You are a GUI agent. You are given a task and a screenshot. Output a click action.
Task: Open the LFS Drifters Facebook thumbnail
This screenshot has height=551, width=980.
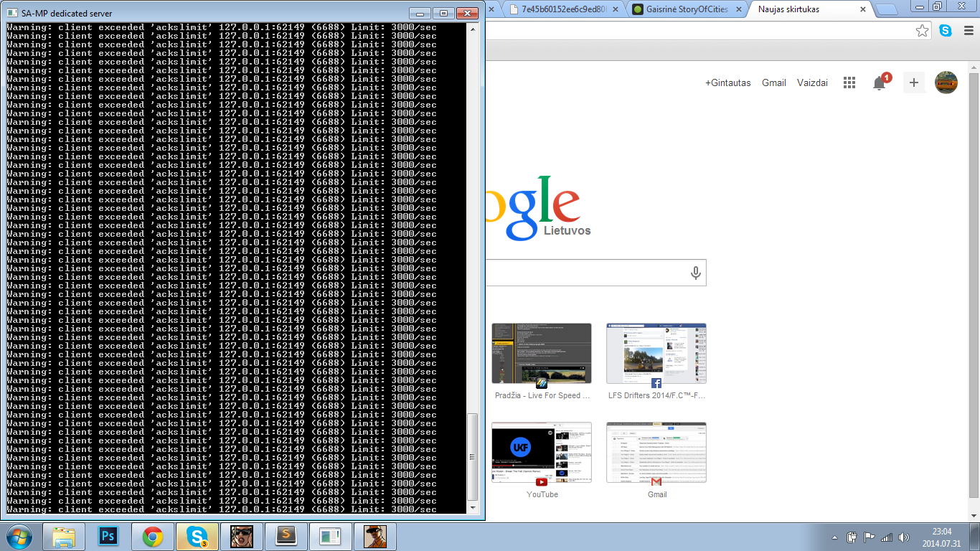(x=656, y=362)
